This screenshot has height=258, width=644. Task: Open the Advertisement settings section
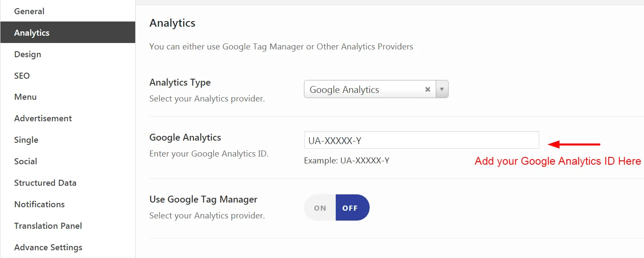[43, 118]
